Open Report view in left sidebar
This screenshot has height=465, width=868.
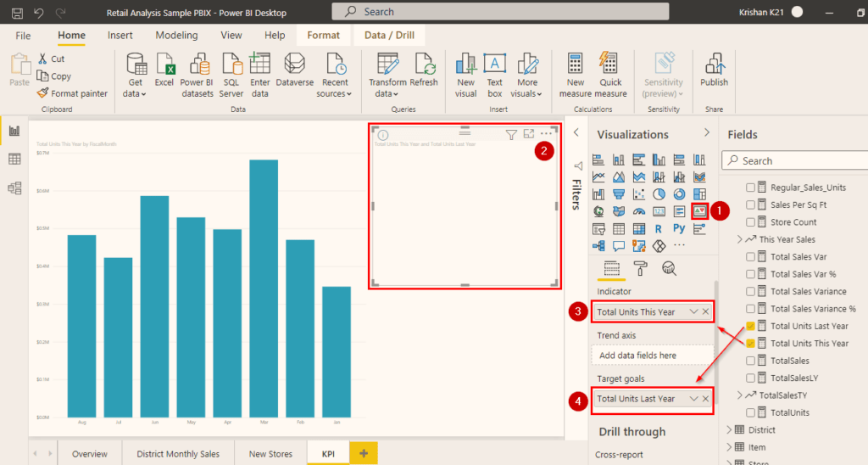tap(14, 131)
